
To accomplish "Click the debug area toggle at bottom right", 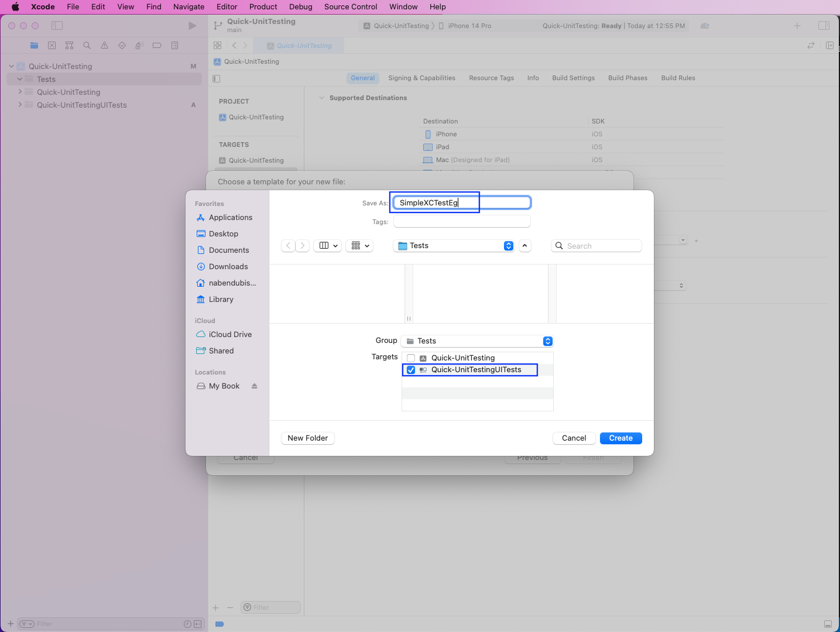I will tap(828, 624).
